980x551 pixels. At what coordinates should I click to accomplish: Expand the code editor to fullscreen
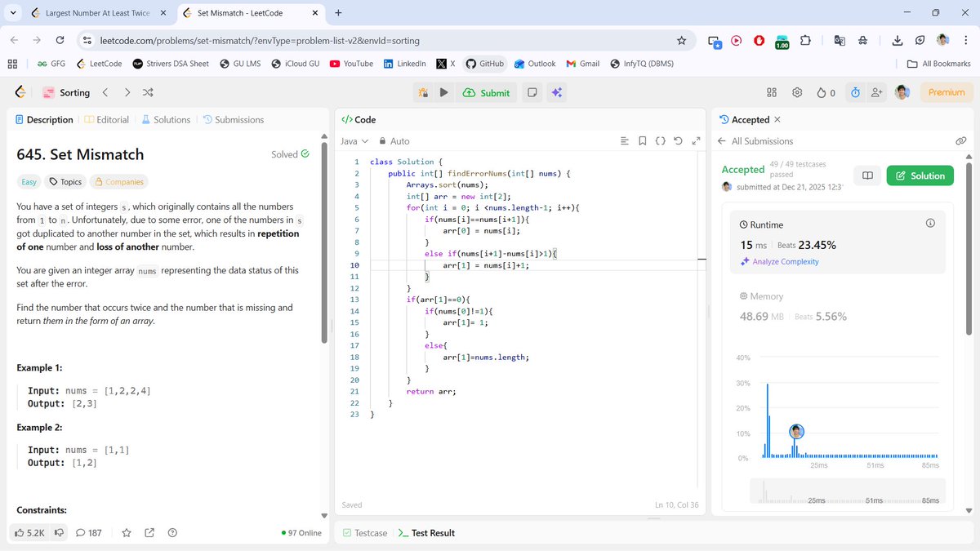pos(696,141)
